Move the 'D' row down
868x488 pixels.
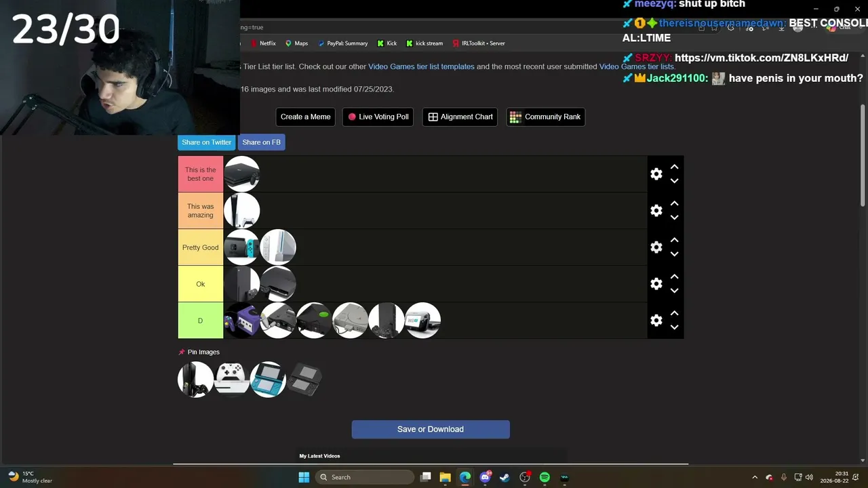674,327
